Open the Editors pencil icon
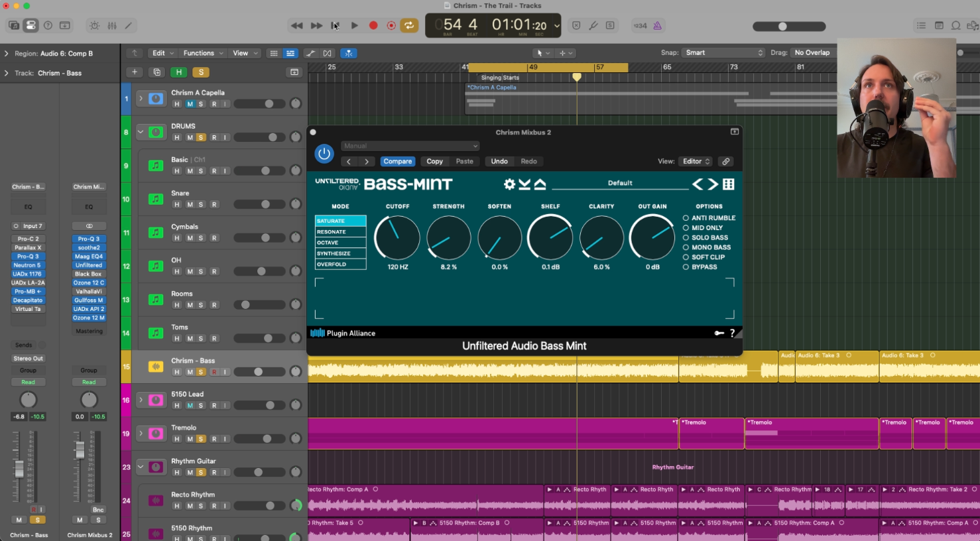Screen dimensions: 980x541 click(x=129, y=26)
